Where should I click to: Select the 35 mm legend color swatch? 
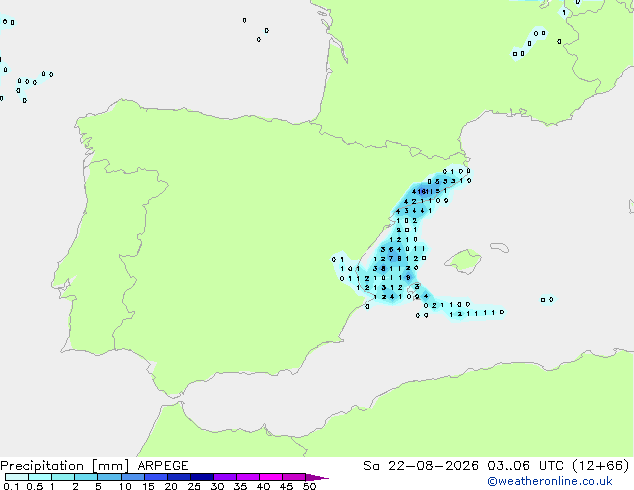[248, 477]
